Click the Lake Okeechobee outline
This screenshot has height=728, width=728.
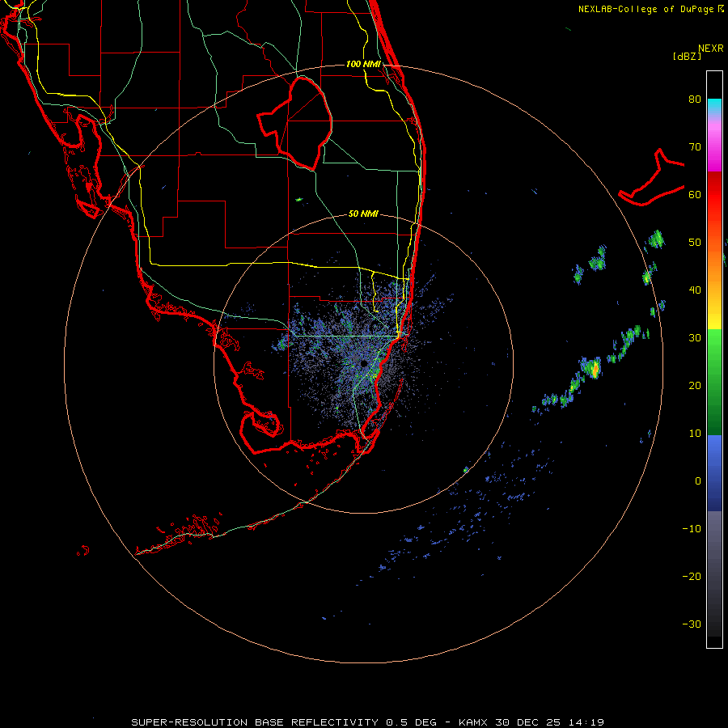click(x=294, y=123)
